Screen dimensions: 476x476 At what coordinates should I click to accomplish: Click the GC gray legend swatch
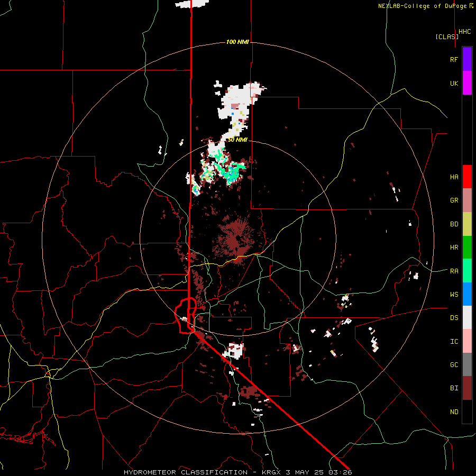[x=467, y=364]
